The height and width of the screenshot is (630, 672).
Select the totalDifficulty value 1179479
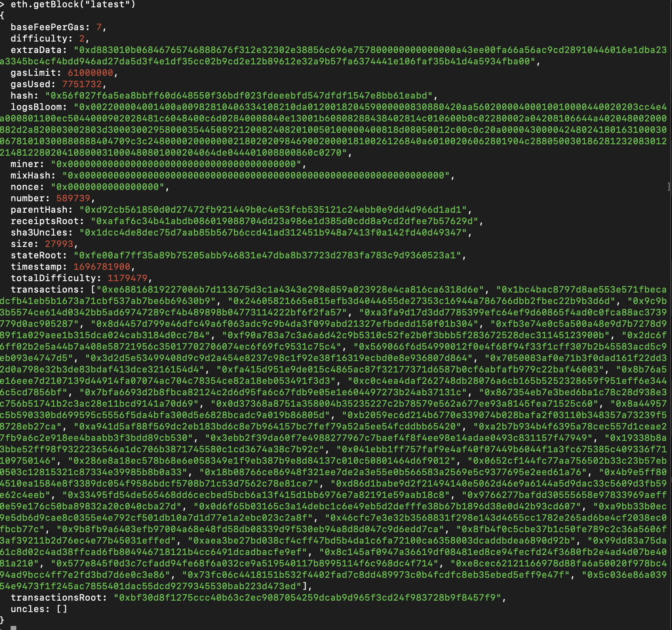[128, 278]
